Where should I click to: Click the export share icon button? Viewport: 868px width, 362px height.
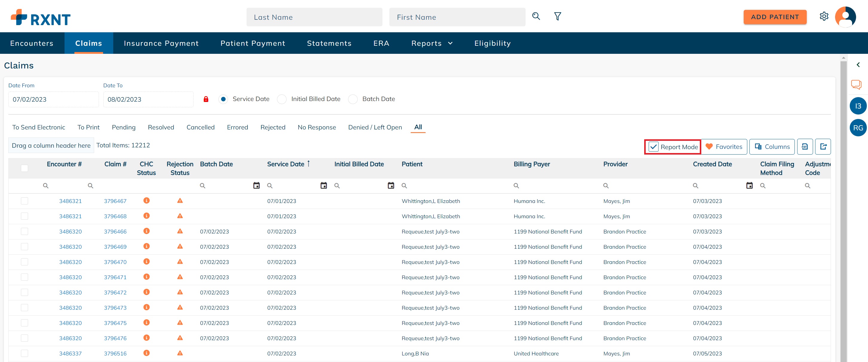point(823,146)
